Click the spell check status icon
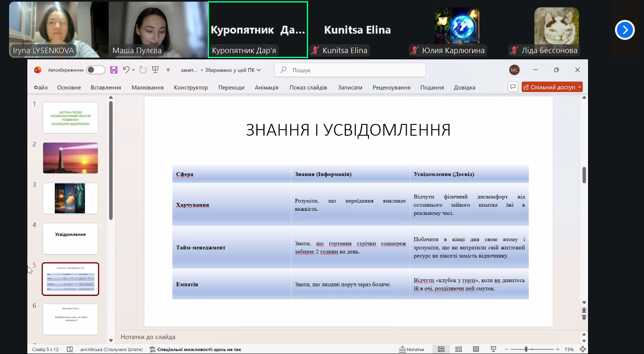The height and width of the screenshot is (354, 644). pyautogui.click(x=70, y=349)
